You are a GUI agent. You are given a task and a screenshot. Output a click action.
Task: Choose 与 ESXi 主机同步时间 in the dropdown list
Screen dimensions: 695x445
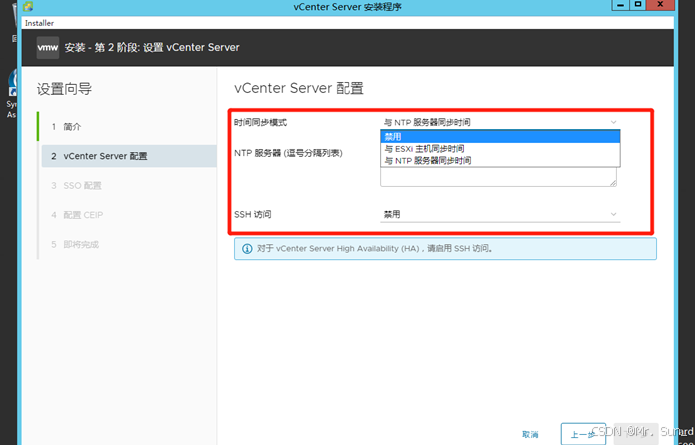pyautogui.click(x=500, y=148)
